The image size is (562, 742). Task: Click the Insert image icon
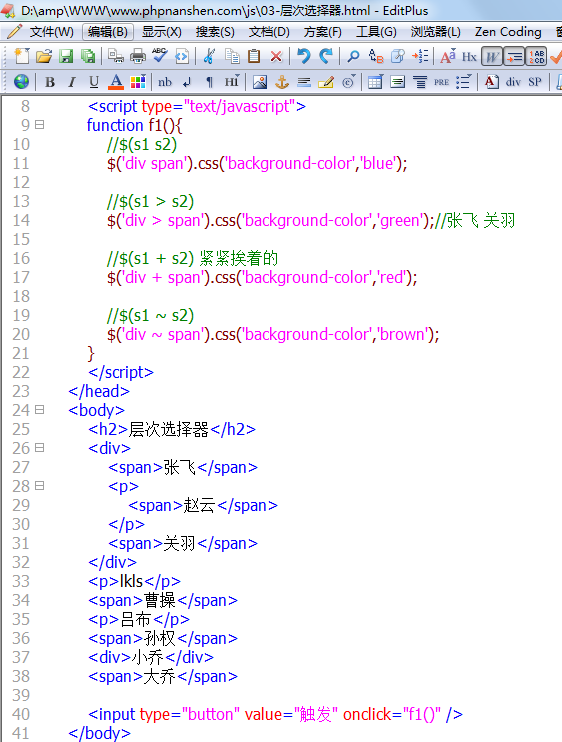coord(260,82)
